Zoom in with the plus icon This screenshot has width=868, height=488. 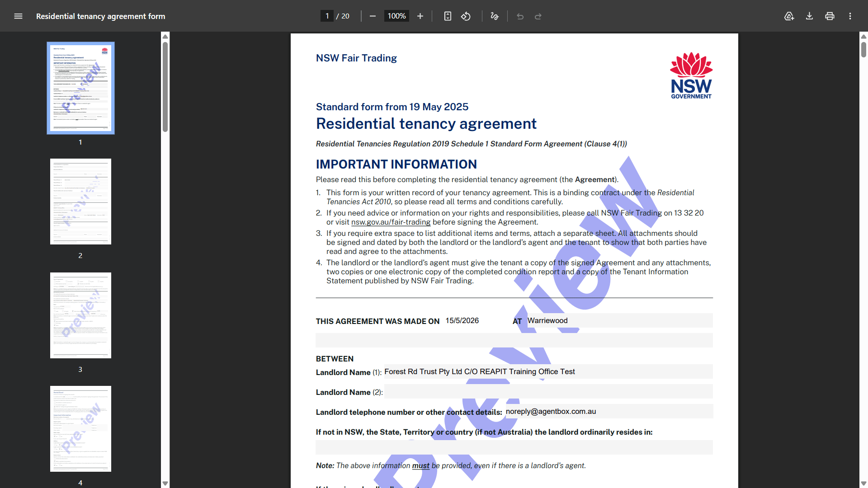click(x=420, y=16)
